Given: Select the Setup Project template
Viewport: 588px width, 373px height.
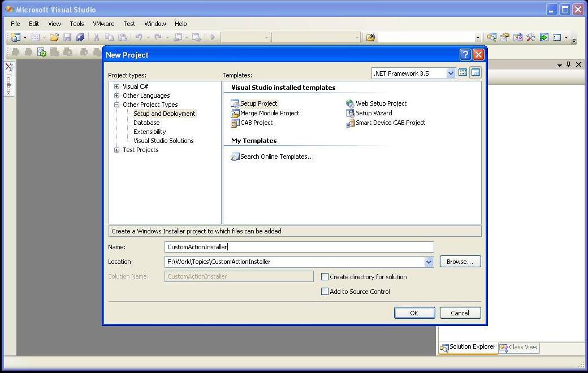Looking at the screenshot, I should 254,103.
